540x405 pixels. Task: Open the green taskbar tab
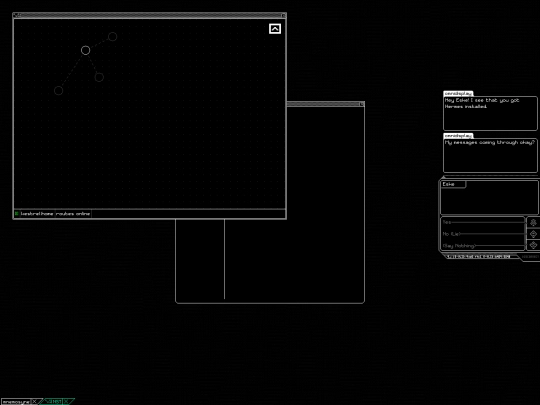(54, 402)
